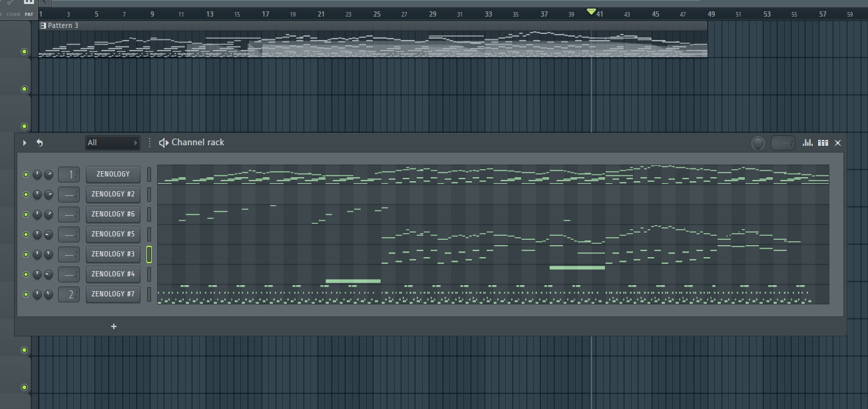Viewport: 868px width, 409px height.
Task: Switch to the CHAN tab
Action: click(x=13, y=14)
